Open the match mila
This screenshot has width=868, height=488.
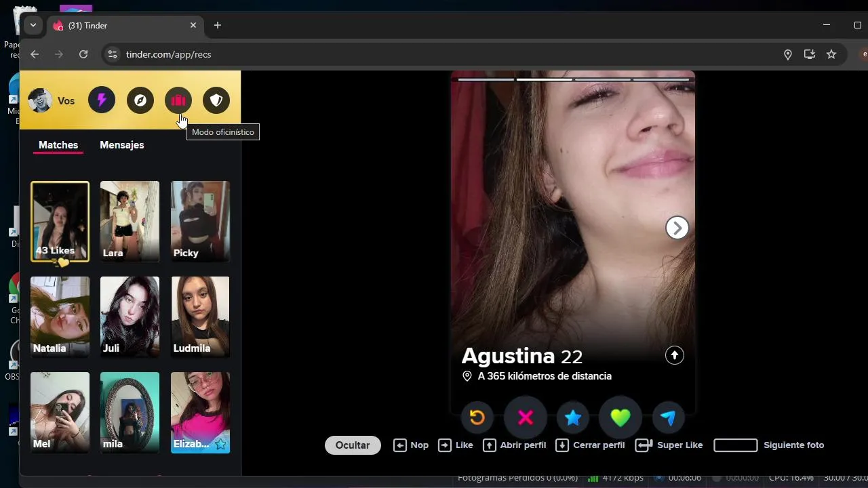click(130, 412)
